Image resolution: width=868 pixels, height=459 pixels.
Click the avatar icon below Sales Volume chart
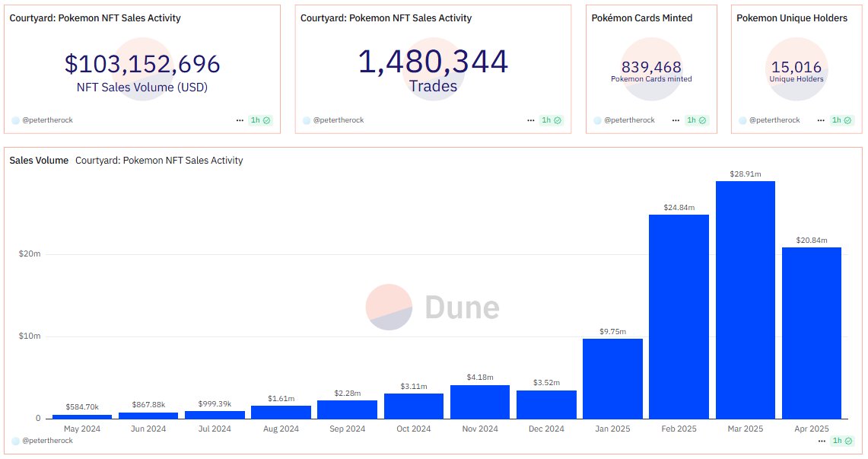click(15, 441)
